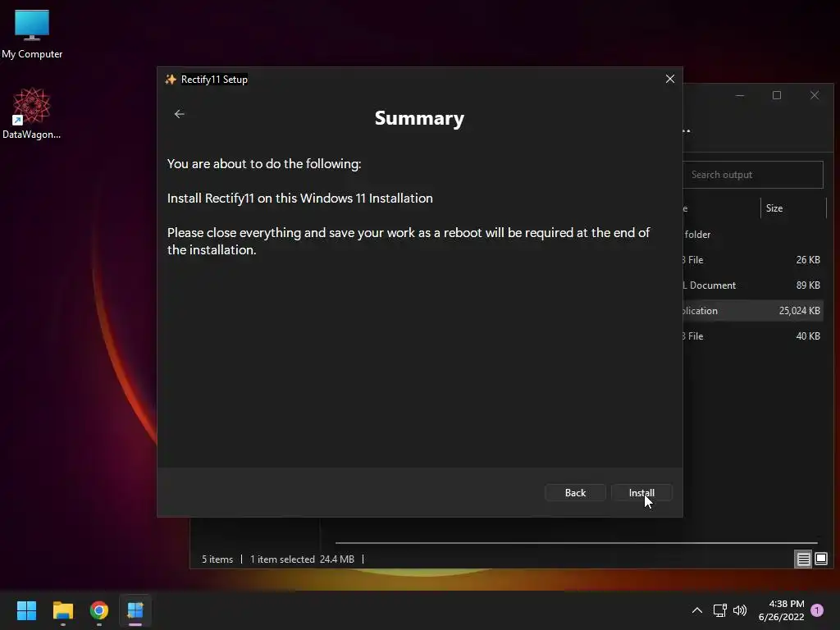The height and width of the screenshot is (630, 840).
Task: Open the My Computer desktop icon
Action: (32, 34)
